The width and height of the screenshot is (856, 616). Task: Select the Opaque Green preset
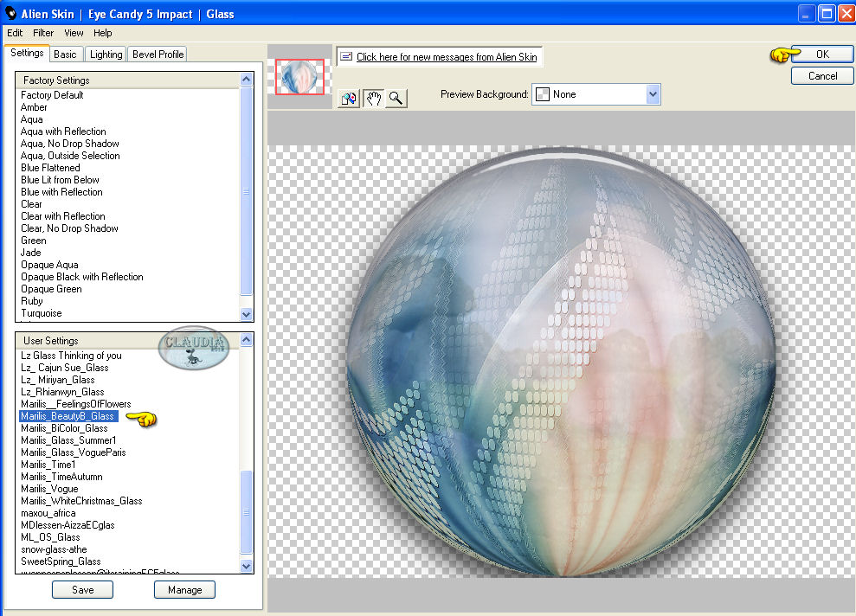coord(51,289)
